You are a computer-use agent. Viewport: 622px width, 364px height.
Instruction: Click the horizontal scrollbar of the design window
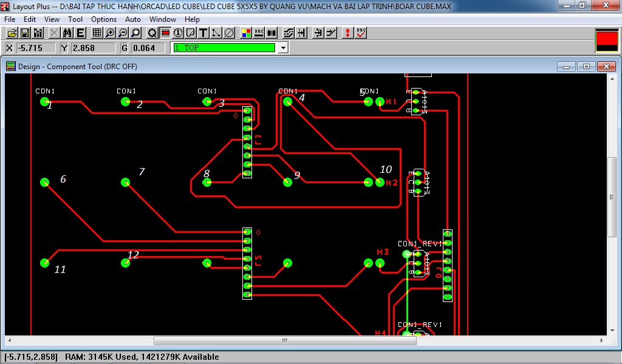[285, 340]
